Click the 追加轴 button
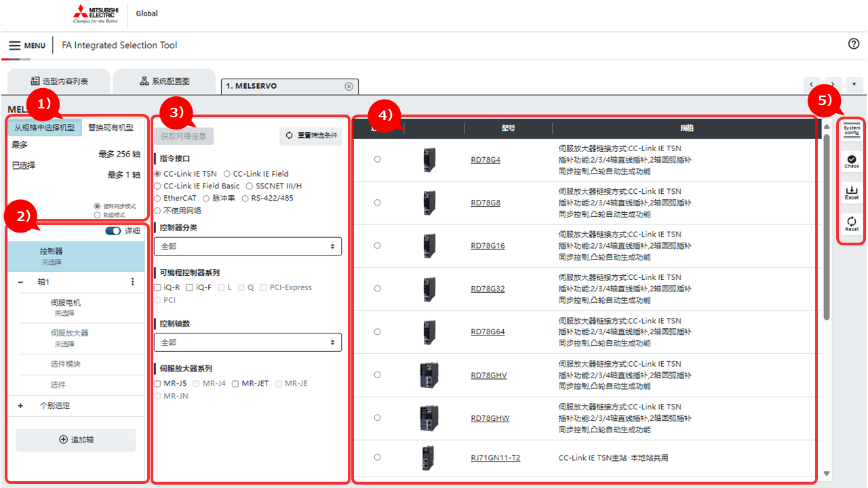This screenshot has height=488, width=868. pos(76,440)
